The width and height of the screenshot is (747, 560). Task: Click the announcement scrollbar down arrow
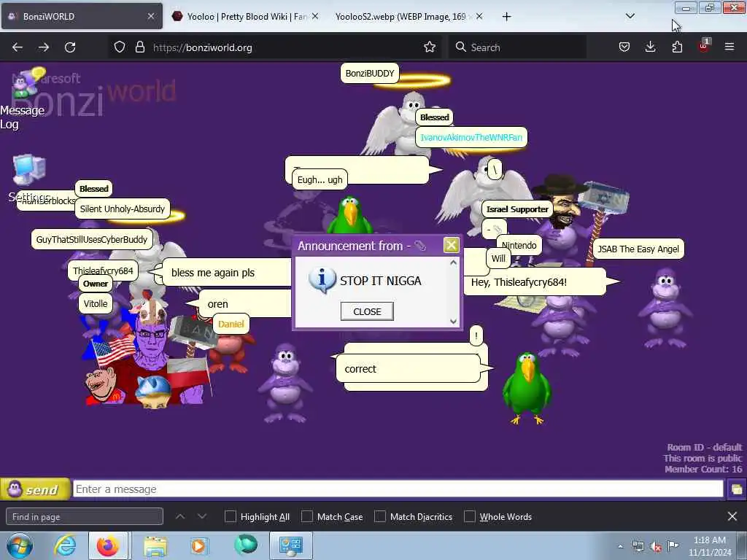[453, 322]
